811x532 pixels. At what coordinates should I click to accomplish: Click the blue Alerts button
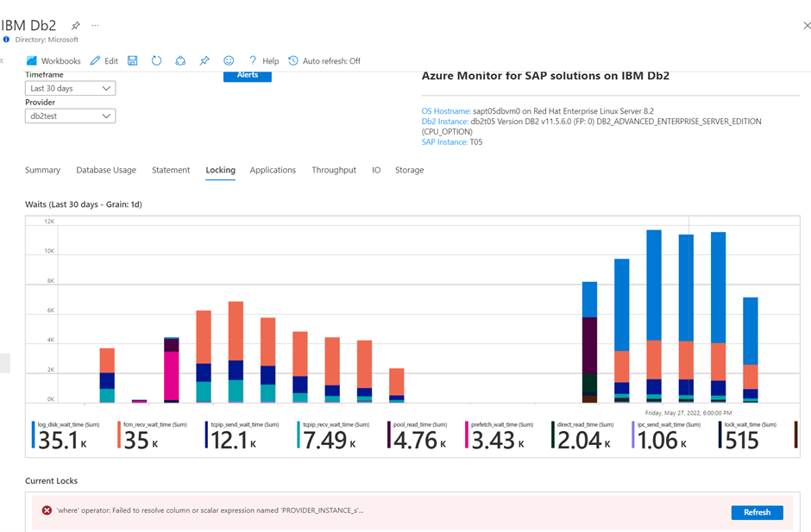point(248,76)
